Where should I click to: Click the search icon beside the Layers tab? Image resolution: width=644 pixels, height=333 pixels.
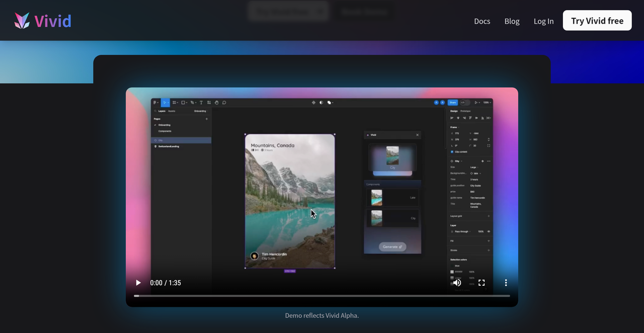click(155, 111)
